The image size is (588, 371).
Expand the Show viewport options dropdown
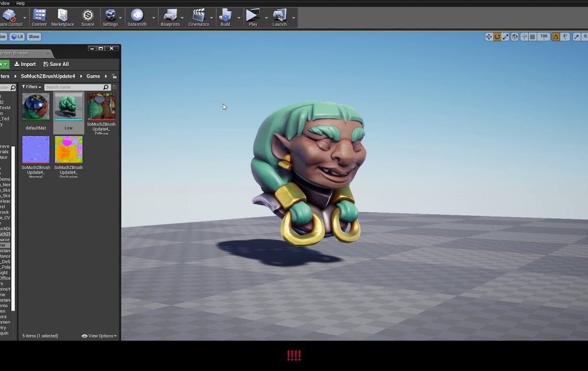click(x=34, y=36)
